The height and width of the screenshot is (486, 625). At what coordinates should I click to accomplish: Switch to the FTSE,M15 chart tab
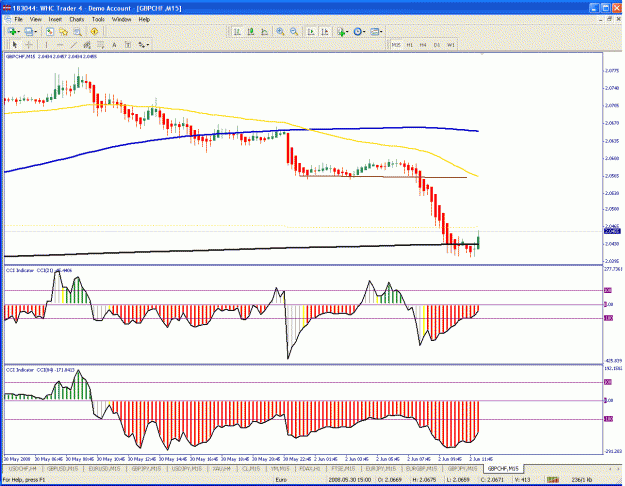point(344,468)
